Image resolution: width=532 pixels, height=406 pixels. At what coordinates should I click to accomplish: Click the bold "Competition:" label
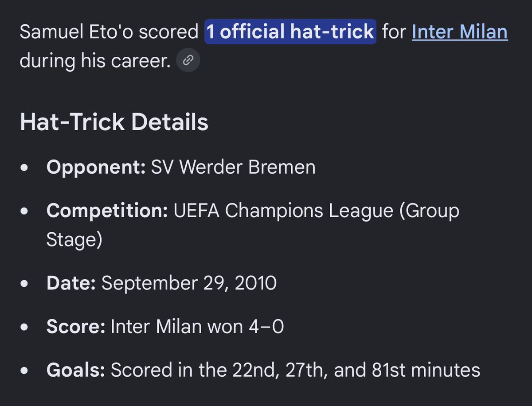point(107,211)
